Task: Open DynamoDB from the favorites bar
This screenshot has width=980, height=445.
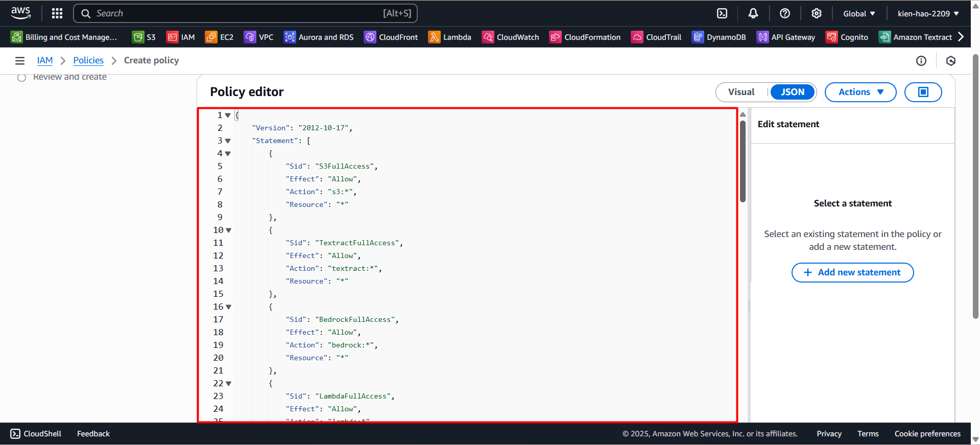Action: point(719,37)
